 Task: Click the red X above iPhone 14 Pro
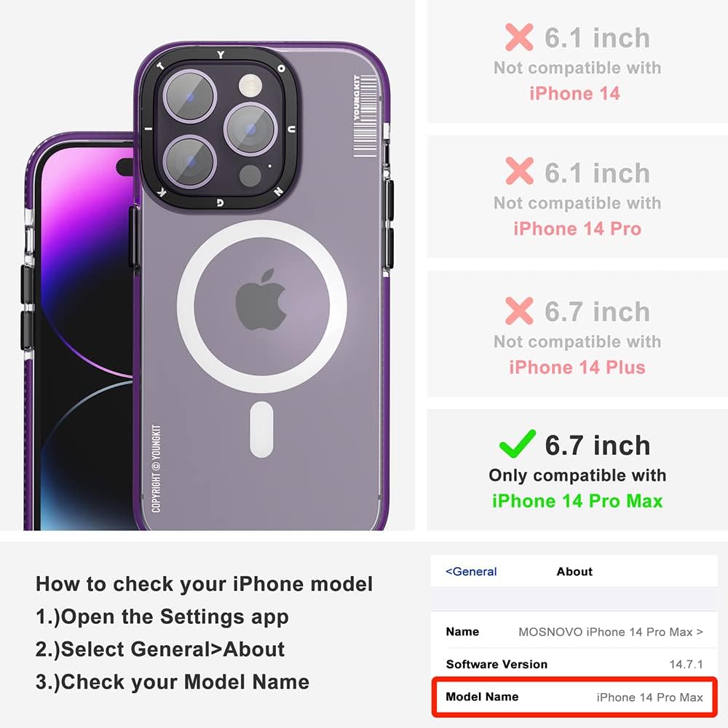tap(519, 171)
